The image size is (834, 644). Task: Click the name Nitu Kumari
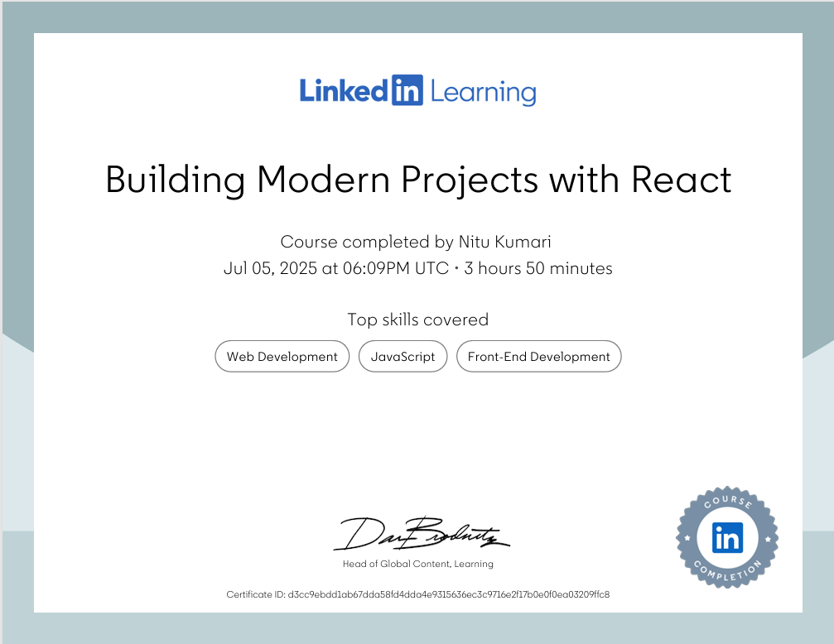click(x=505, y=242)
